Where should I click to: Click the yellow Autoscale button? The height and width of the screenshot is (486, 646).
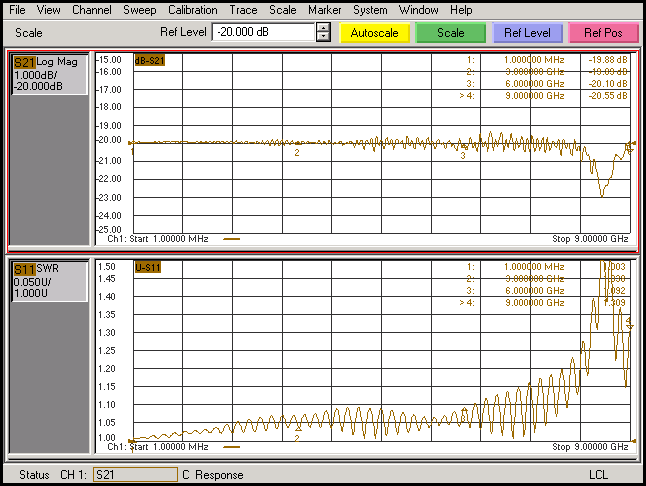[374, 33]
